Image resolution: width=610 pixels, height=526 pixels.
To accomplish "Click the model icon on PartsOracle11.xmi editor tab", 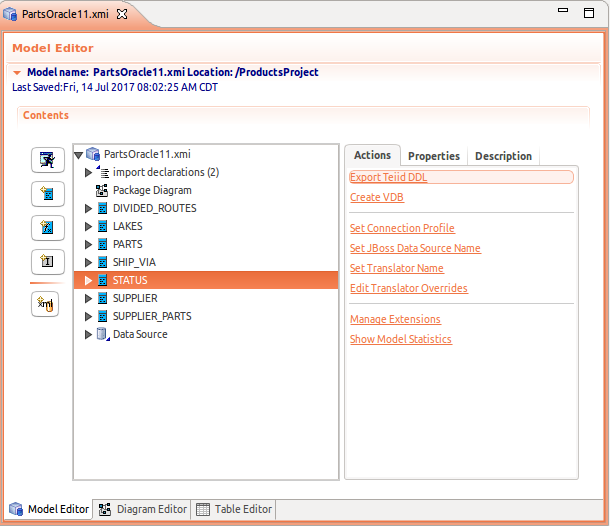I will (x=10, y=14).
